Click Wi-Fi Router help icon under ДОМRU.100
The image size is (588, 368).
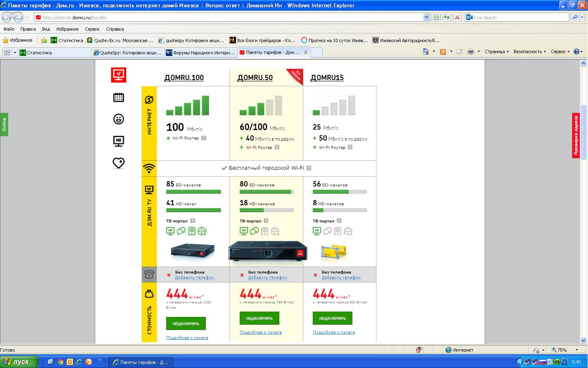[204, 138]
